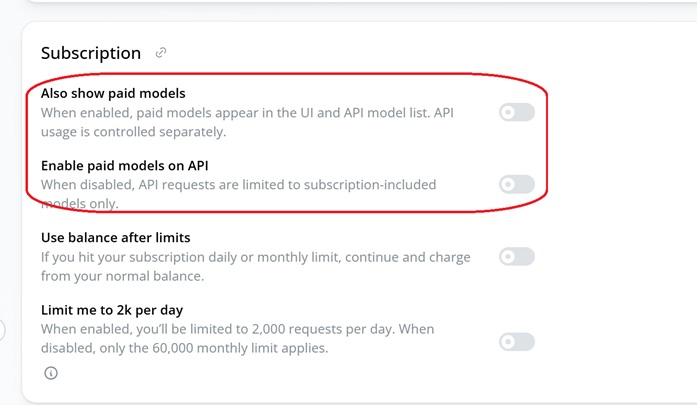The width and height of the screenshot is (697, 405).
Task: Click text about subscription-included models only
Action: 240,185
